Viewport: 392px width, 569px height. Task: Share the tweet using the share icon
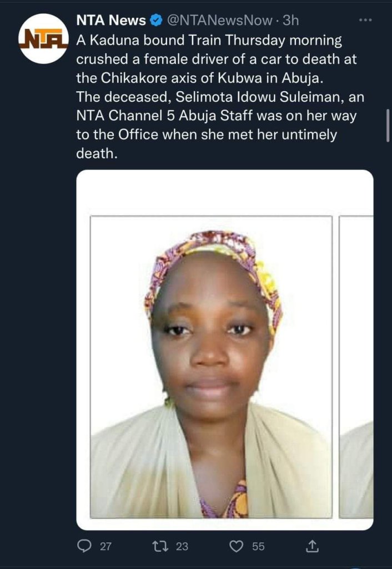point(312,546)
